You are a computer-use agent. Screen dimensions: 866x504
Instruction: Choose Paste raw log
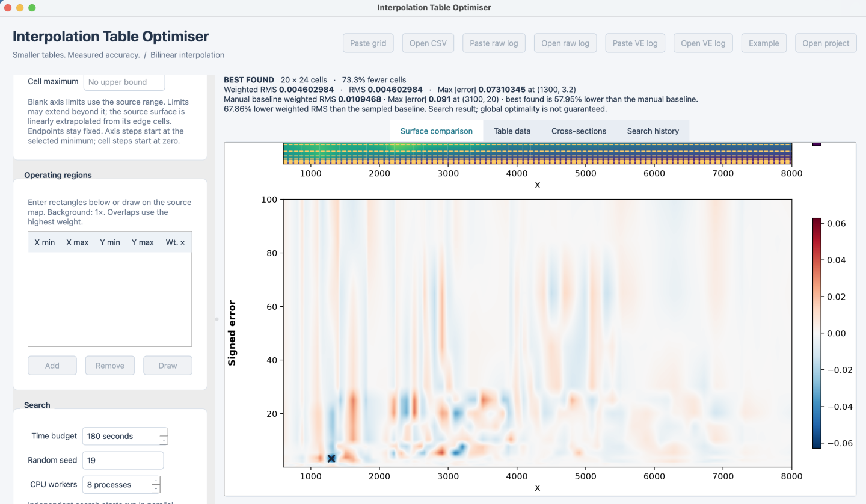coord(494,43)
